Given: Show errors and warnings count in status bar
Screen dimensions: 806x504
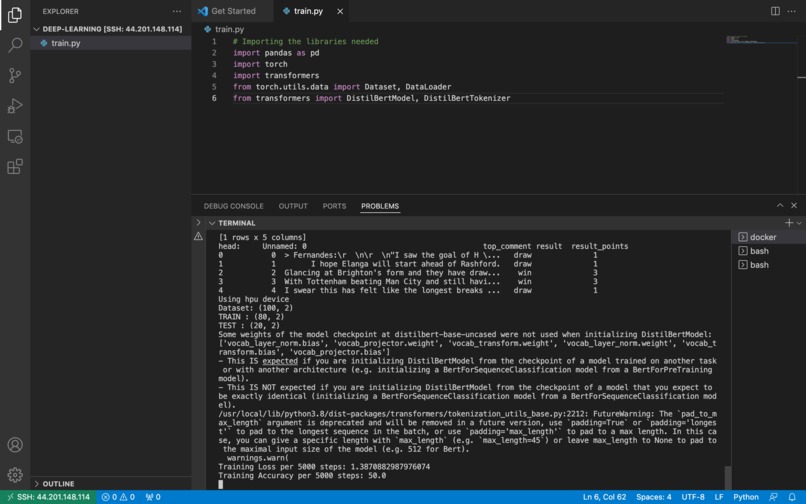Looking at the screenshot, I should pyautogui.click(x=118, y=497).
